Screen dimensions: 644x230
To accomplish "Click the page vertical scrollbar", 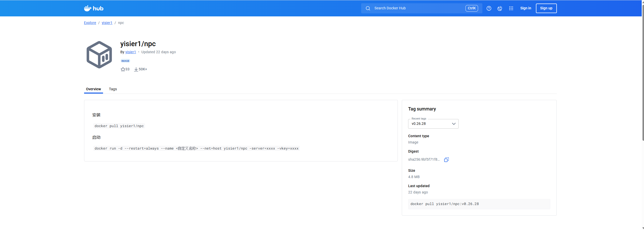I will click(643, 76).
